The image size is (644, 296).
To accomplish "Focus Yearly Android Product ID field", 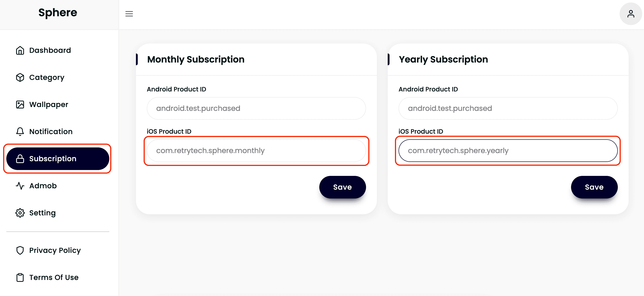I will [x=508, y=108].
